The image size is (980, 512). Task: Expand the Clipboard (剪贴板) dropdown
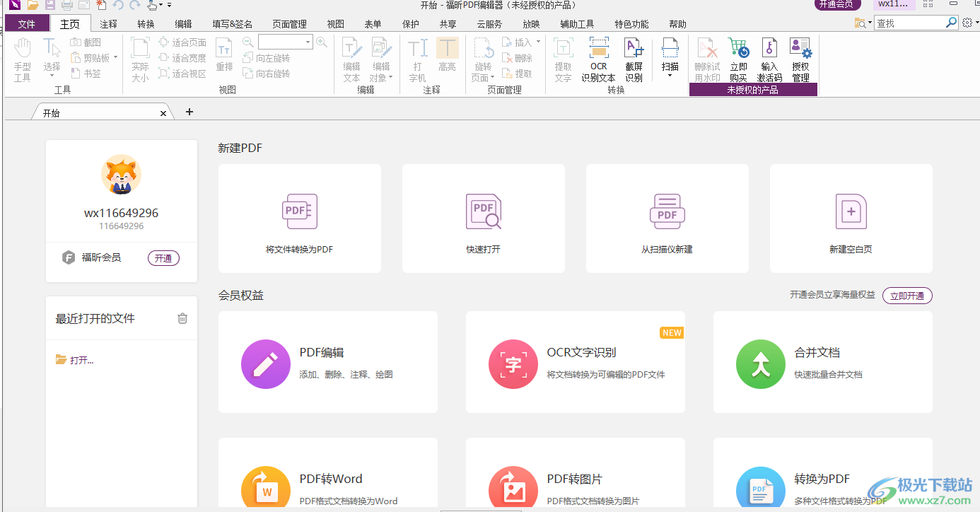[115, 58]
